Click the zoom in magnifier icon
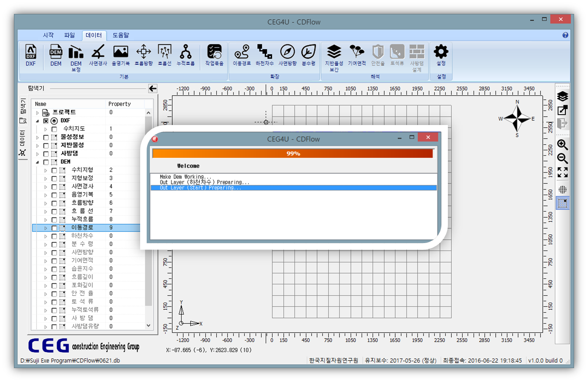Viewport: 588px width, 382px height. (x=562, y=145)
